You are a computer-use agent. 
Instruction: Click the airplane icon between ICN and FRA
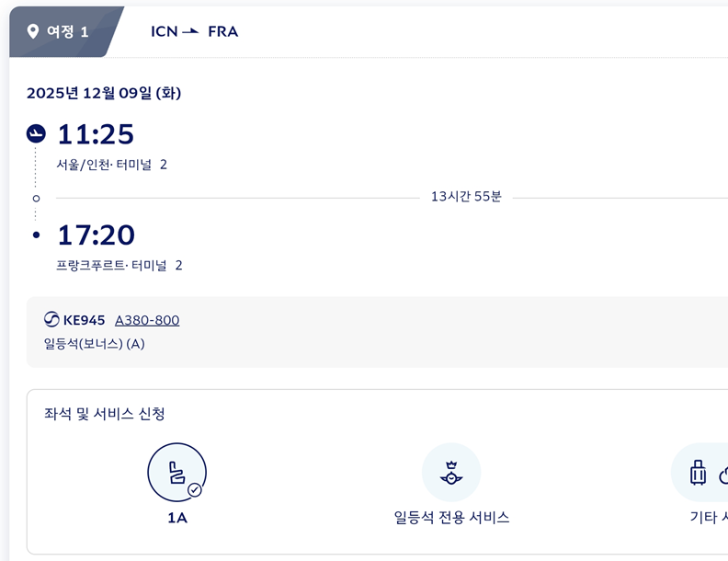tap(190, 31)
